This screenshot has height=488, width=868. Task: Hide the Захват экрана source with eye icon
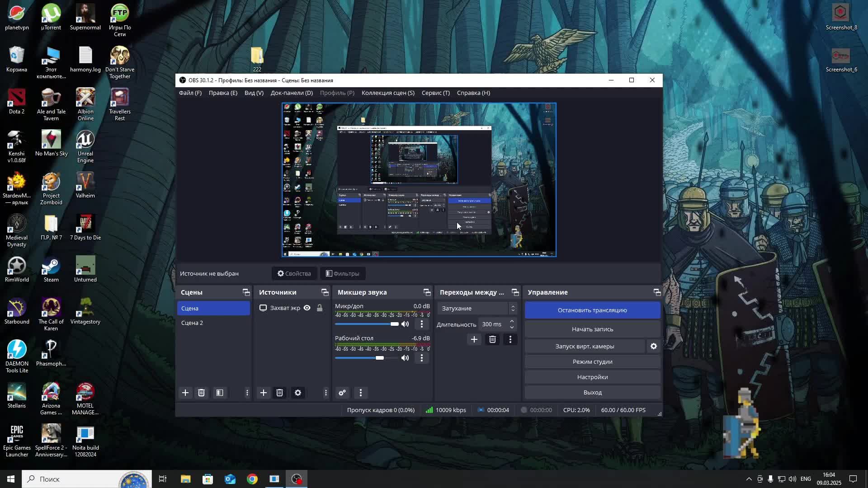click(x=307, y=308)
